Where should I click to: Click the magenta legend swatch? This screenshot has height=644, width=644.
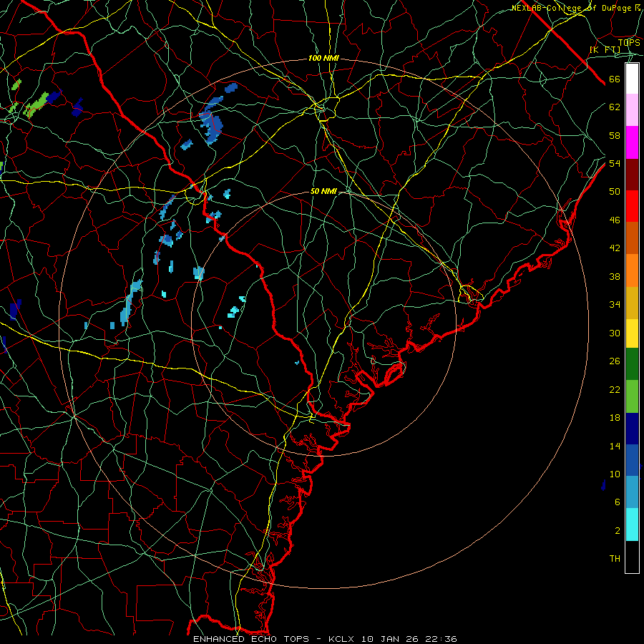point(632,142)
